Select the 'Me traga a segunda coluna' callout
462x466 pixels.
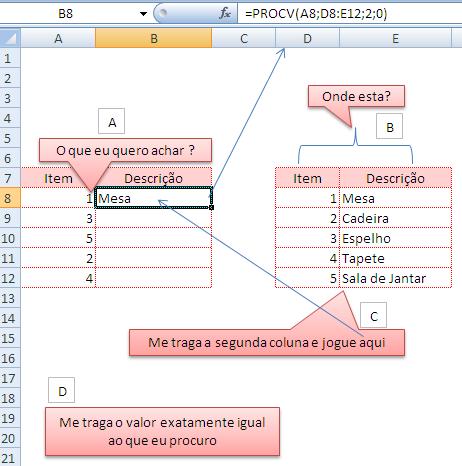[x=267, y=342]
